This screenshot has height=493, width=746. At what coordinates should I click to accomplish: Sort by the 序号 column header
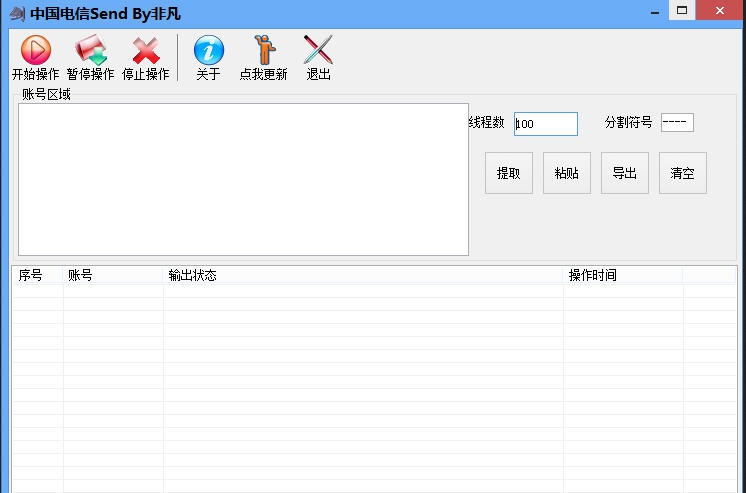pyautogui.click(x=37, y=275)
